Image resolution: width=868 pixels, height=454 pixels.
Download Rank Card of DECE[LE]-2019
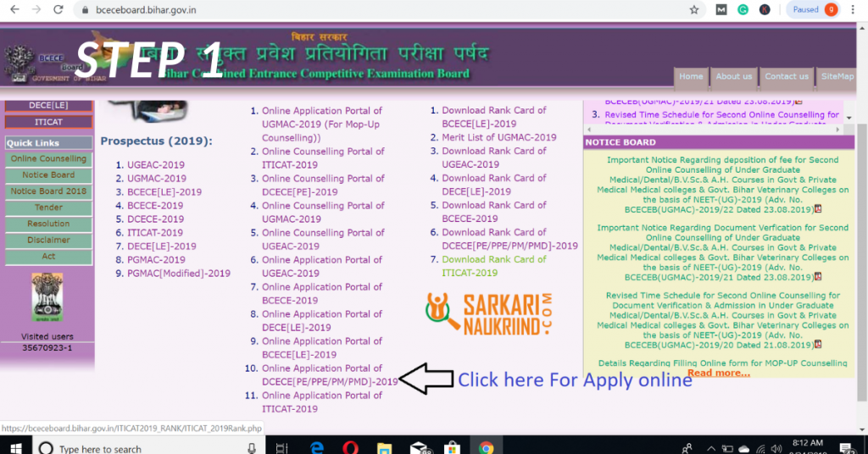[494, 184]
